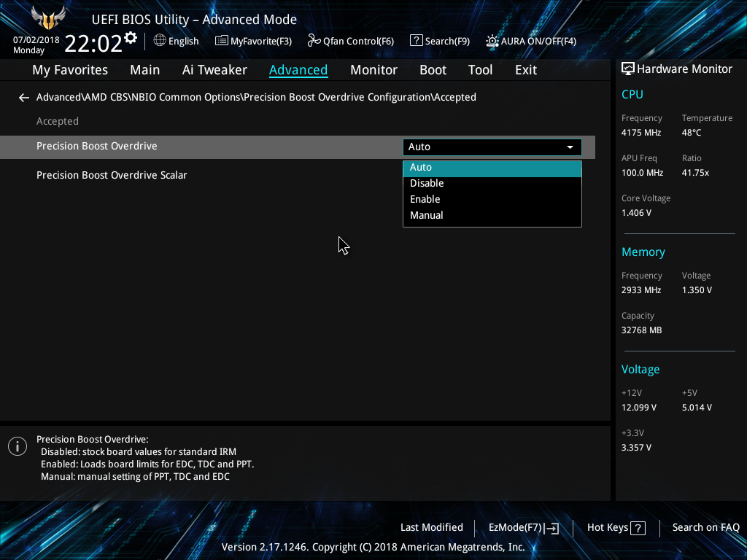Select Disable in the dropdown list
The image size is (747, 560).
pyautogui.click(x=492, y=183)
